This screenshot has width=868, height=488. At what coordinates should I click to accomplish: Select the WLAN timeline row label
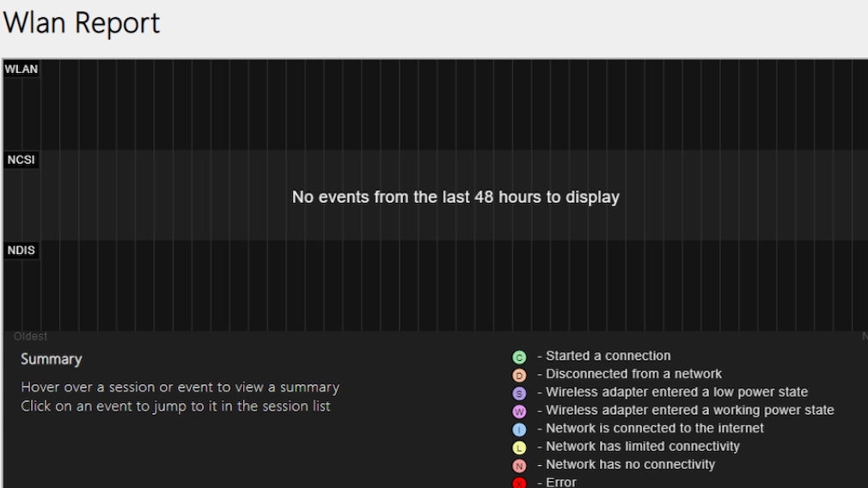21,69
